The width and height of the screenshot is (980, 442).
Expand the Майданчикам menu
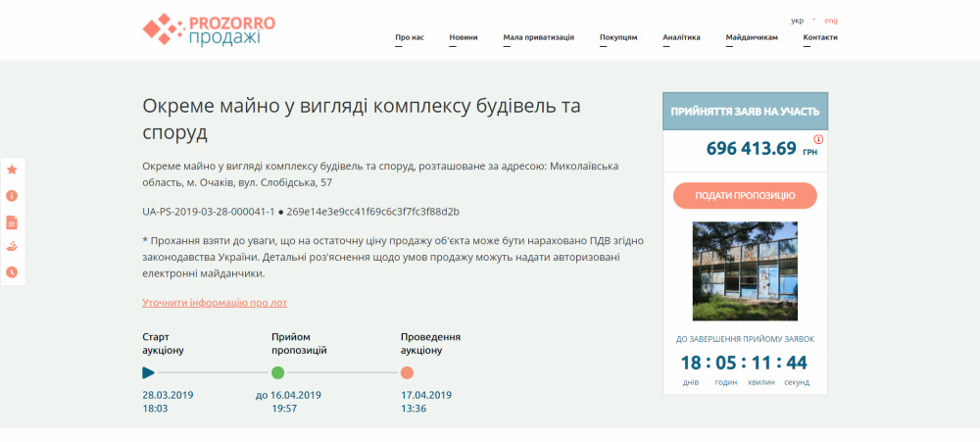point(752,37)
